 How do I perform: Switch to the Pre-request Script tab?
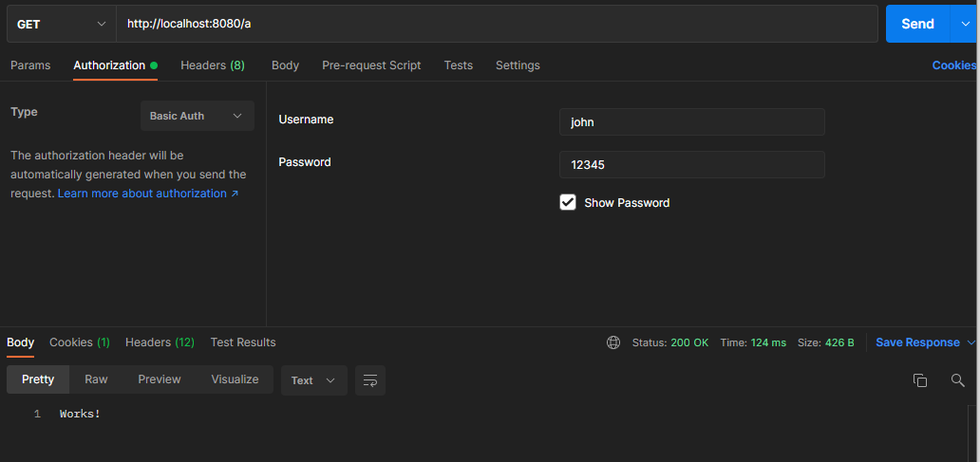[x=371, y=65]
